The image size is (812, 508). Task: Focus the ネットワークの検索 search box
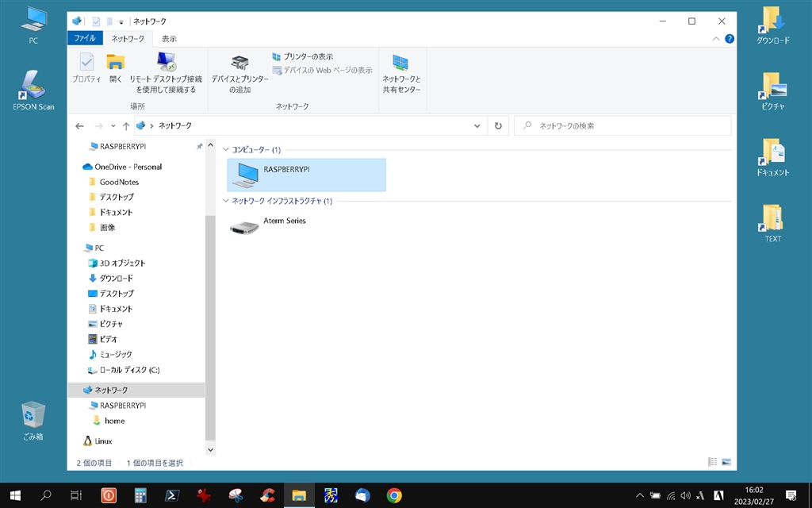pyautogui.click(x=622, y=126)
